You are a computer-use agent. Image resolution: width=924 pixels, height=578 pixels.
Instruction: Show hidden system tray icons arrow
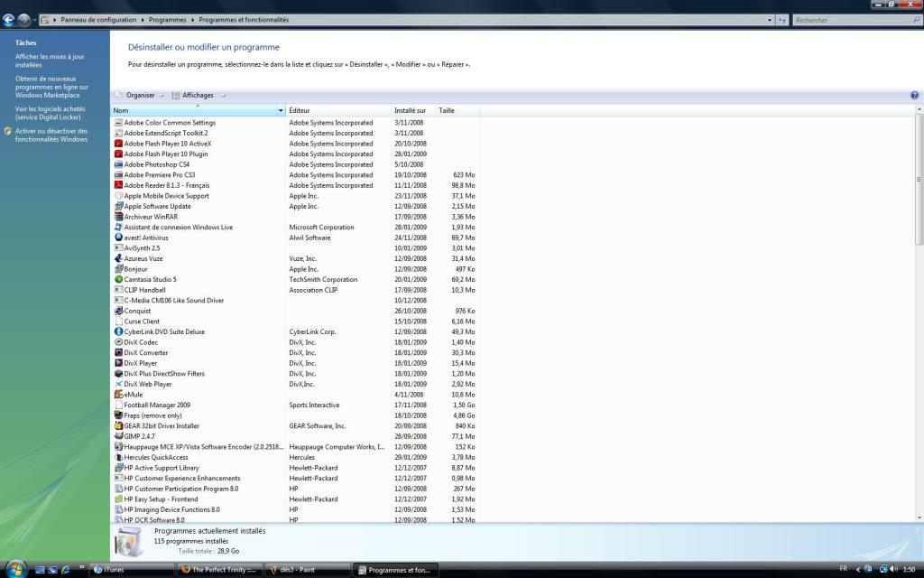[x=857, y=570]
